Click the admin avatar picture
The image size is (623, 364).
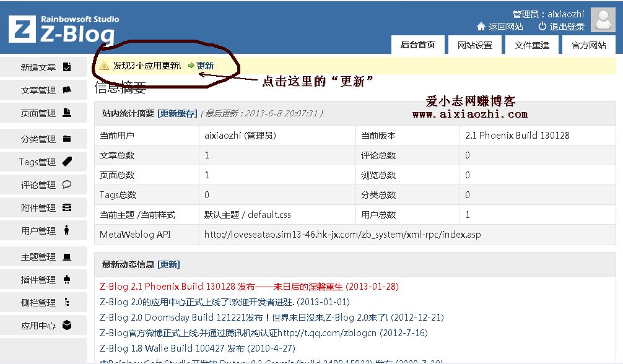tap(603, 19)
